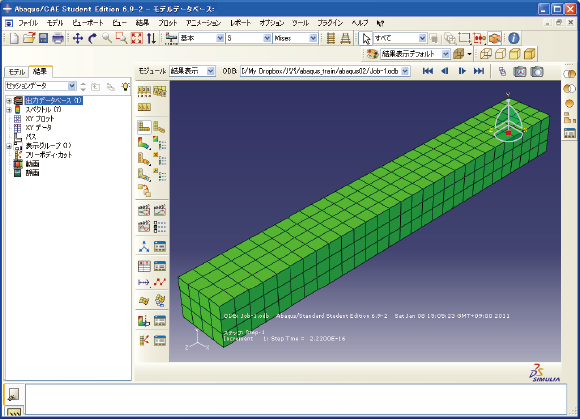Viewport: 580px width, 420px height.
Task: Select the Magnify view tool
Action: click(x=107, y=38)
